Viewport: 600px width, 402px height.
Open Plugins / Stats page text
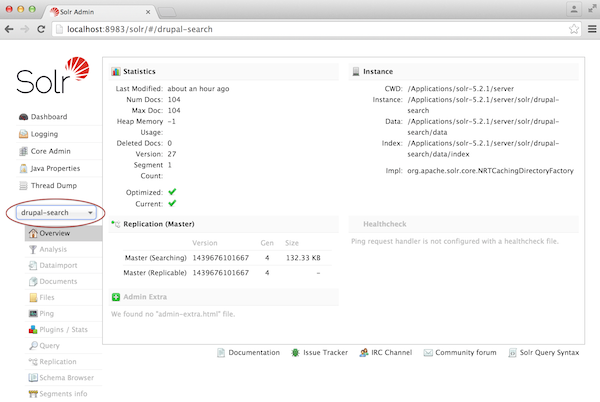point(64,329)
